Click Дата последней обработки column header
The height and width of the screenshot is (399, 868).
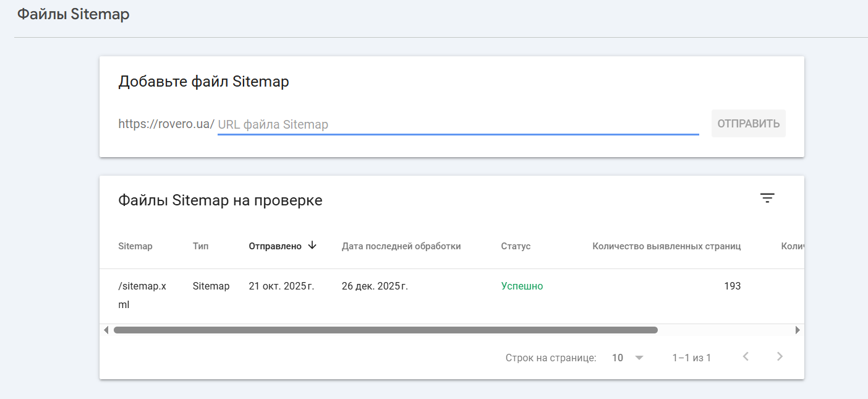(401, 246)
